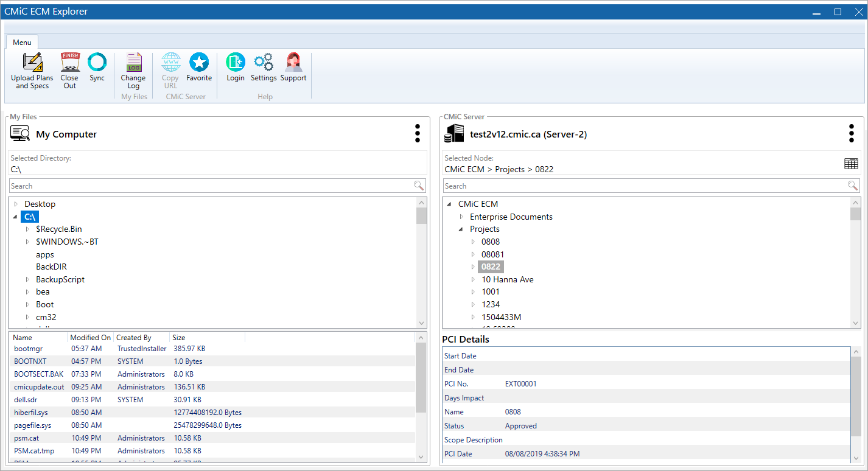
Task: Expand Enterprise Documents node
Action: [462, 217]
